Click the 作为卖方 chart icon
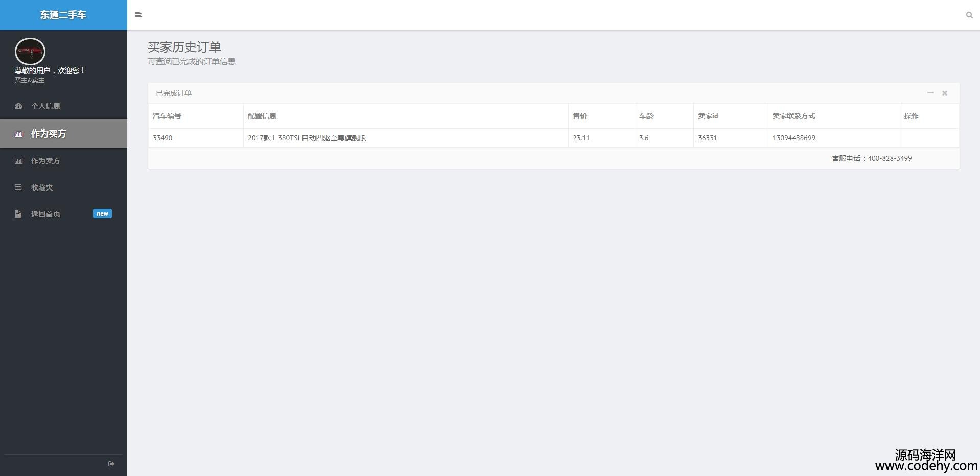 click(x=18, y=161)
